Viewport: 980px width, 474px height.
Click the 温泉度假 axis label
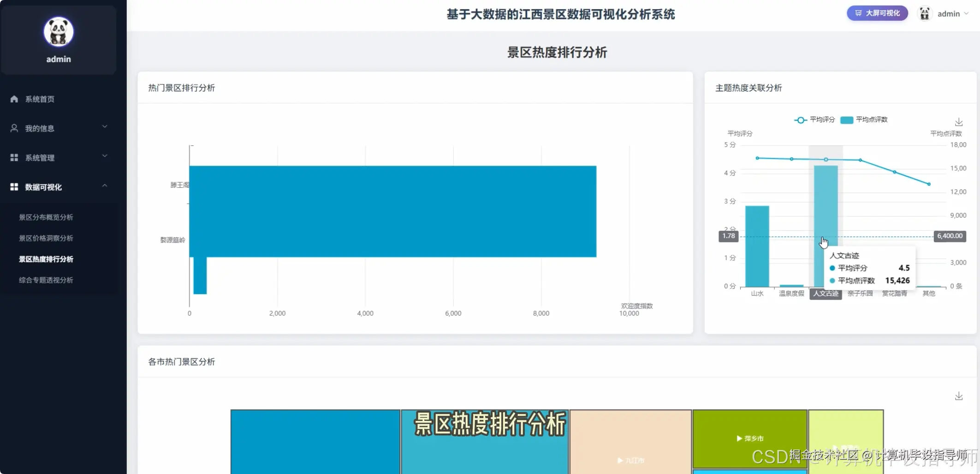click(x=791, y=294)
